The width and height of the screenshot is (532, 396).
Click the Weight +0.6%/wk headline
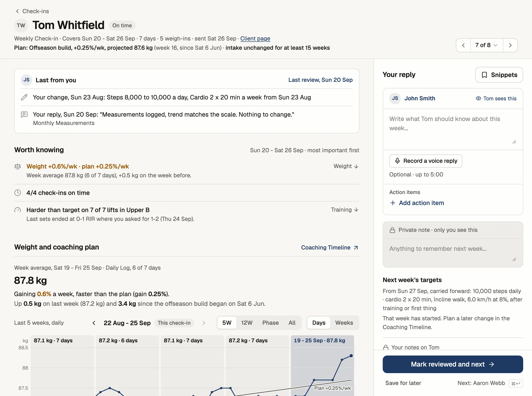click(x=78, y=166)
